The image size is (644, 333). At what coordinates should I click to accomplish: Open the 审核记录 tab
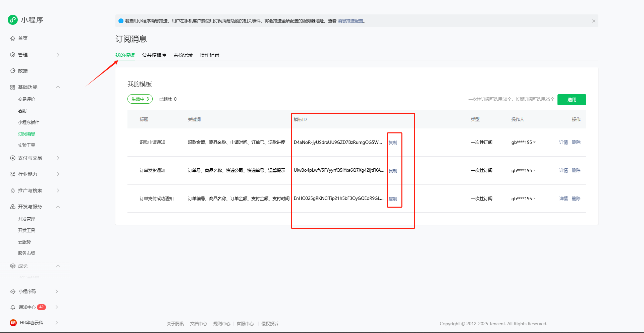click(x=183, y=55)
